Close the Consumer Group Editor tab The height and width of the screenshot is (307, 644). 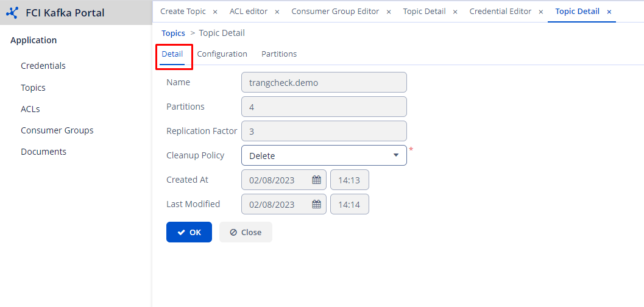389,12
